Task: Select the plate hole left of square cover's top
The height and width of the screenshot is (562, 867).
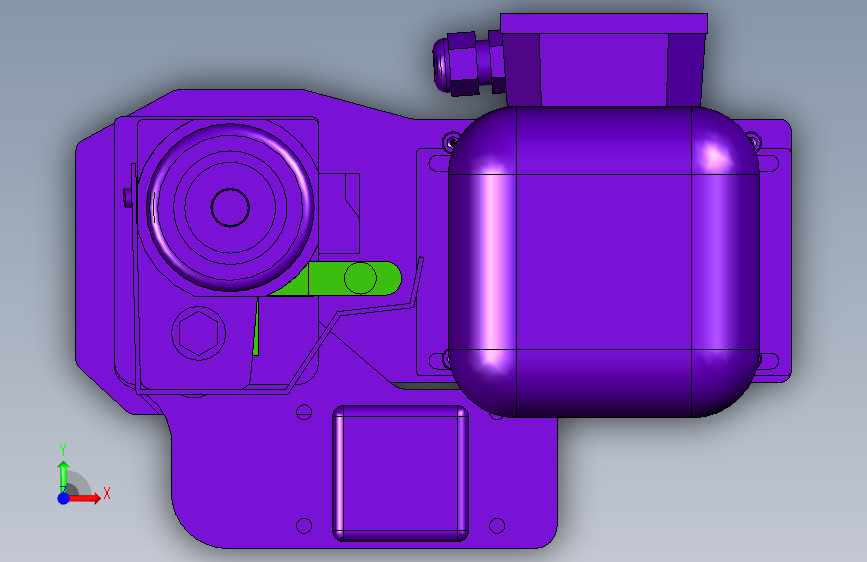Action: click(304, 412)
